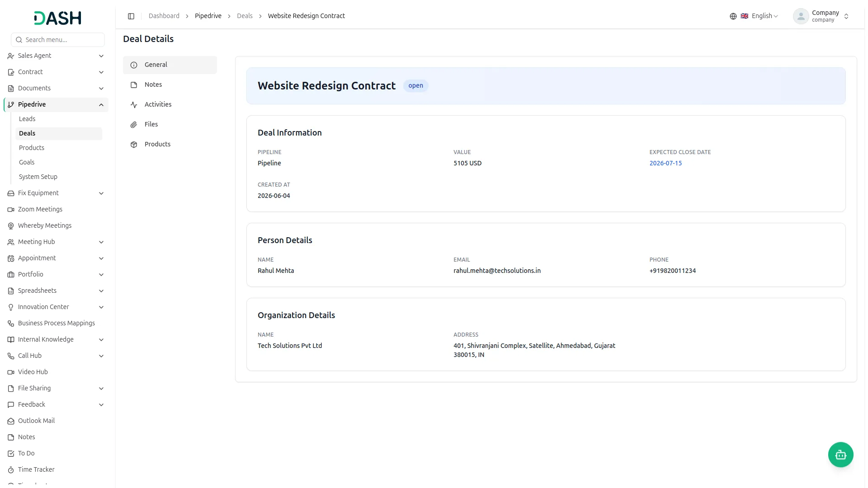Open the Company account dropdown arrows

[846, 16]
